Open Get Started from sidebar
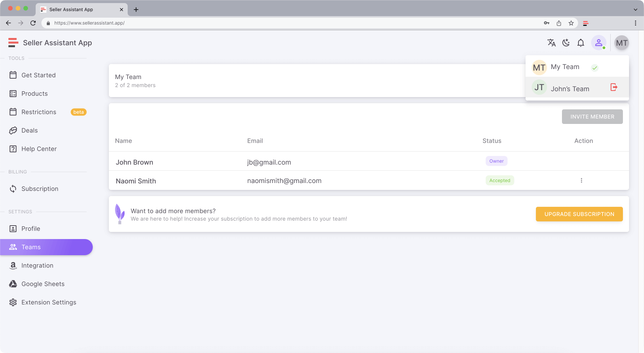Image resolution: width=644 pixels, height=353 pixels. [38, 75]
